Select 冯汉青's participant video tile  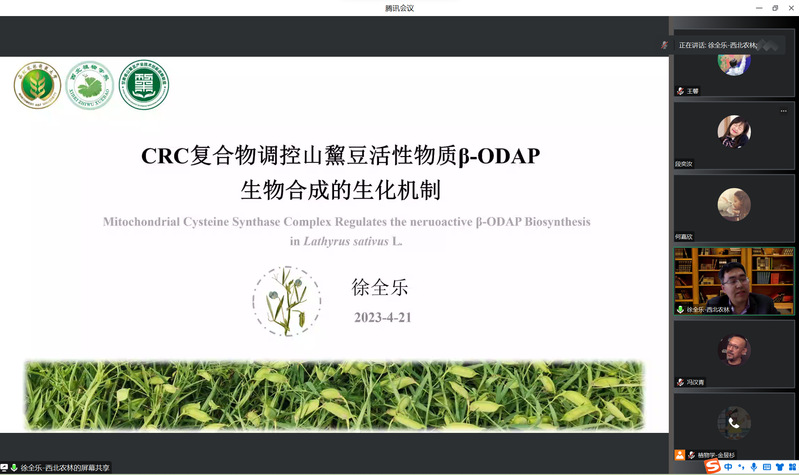point(733,352)
